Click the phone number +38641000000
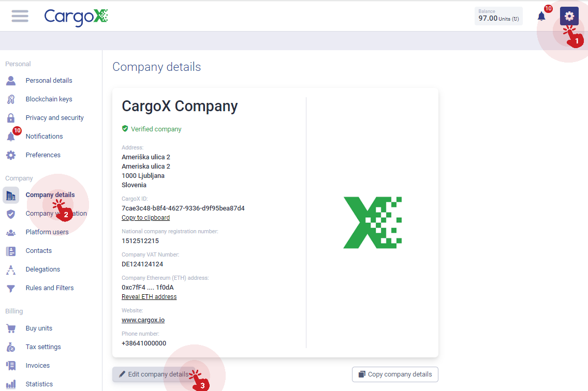This screenshot has width=588, height=391. pyautogui.click(x=143, y=343)
